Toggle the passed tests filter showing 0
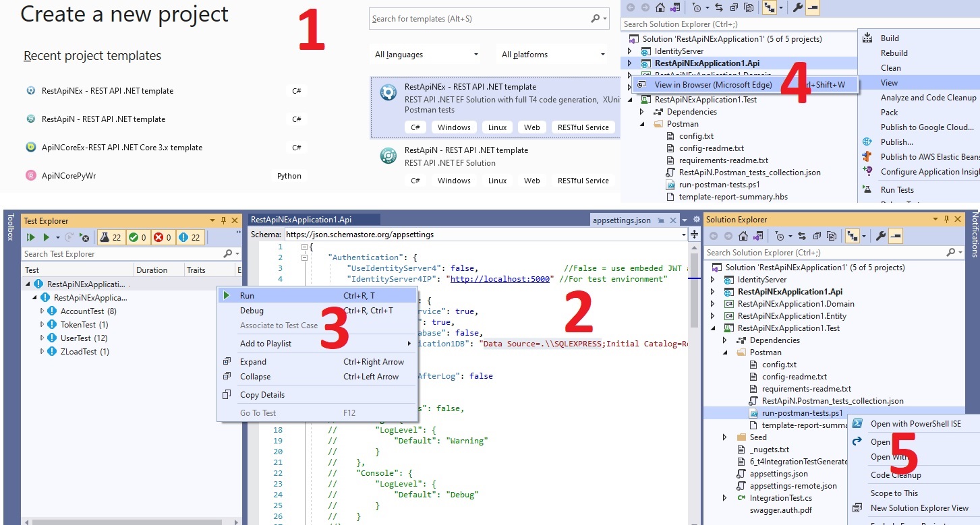This screenshot has width=980, height=525. pos(138,237)
